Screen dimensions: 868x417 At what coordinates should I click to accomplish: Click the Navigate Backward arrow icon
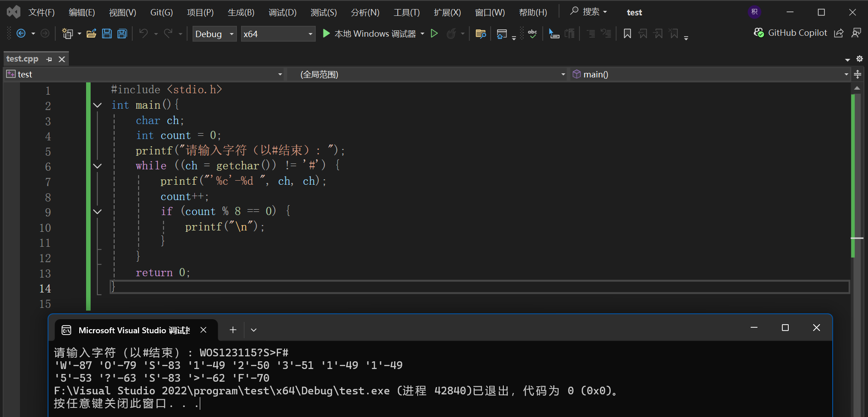point(21,34)
